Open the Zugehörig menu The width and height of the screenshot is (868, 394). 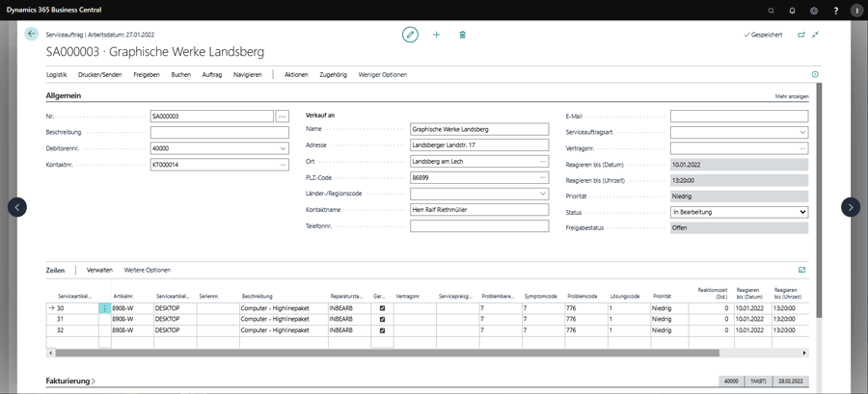coord(334,74)
